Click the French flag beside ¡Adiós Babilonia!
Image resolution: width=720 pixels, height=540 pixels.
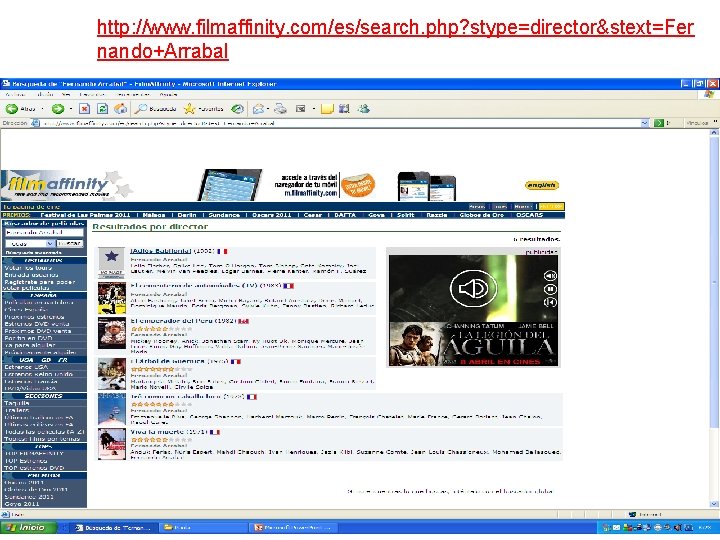pos(222,251)
